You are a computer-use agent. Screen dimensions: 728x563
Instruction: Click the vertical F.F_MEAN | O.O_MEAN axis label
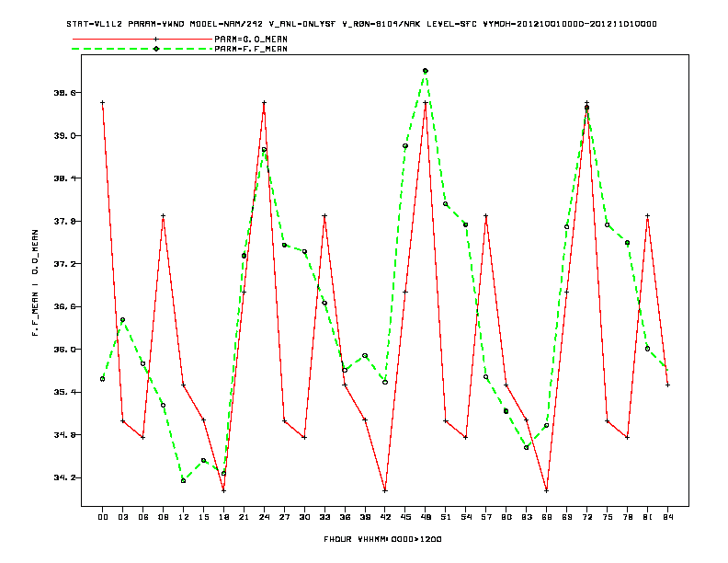(35, 282)
